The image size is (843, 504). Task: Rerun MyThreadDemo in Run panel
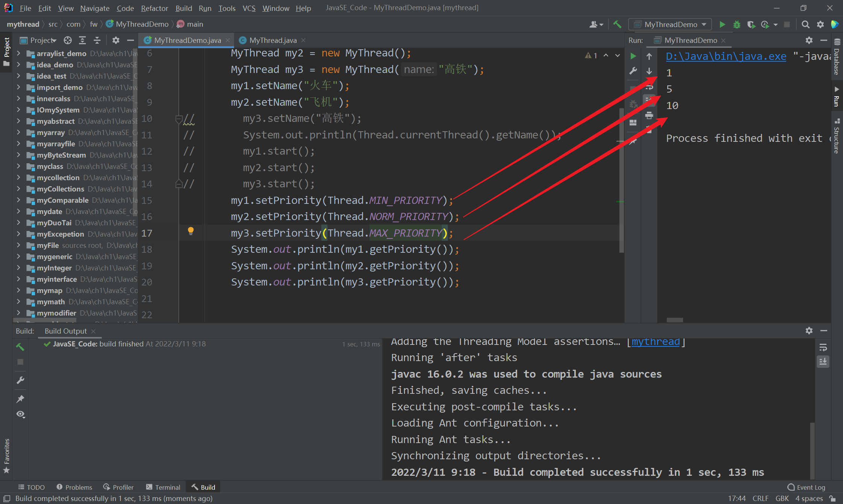(x=633, y=56)
